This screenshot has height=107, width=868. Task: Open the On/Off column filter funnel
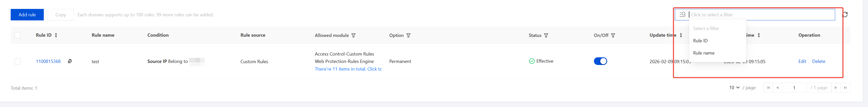[613, 35]
